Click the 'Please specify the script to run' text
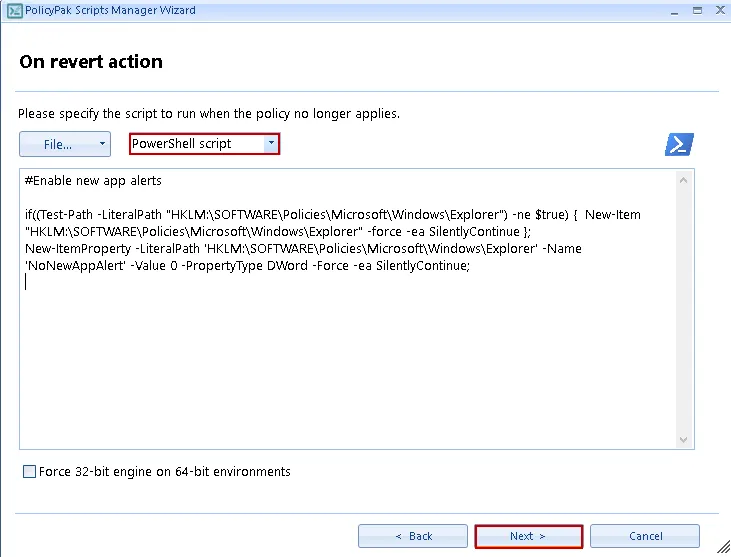 point(209,114)
